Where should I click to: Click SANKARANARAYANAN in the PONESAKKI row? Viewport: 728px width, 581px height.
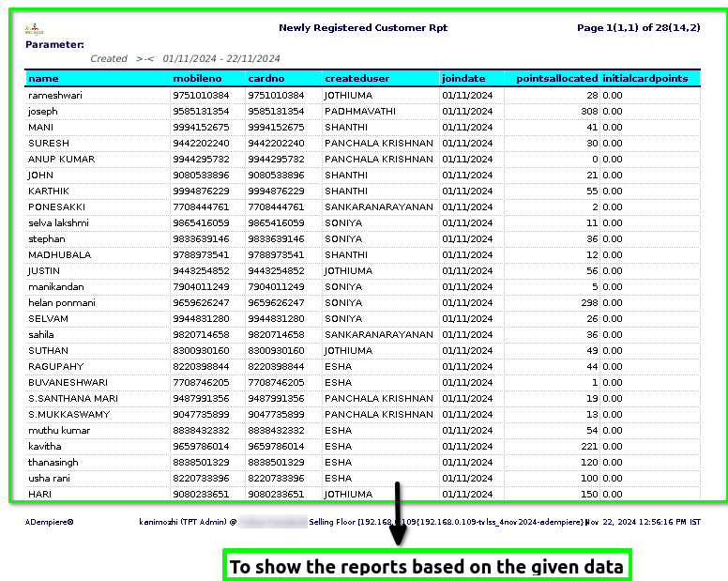378,207
